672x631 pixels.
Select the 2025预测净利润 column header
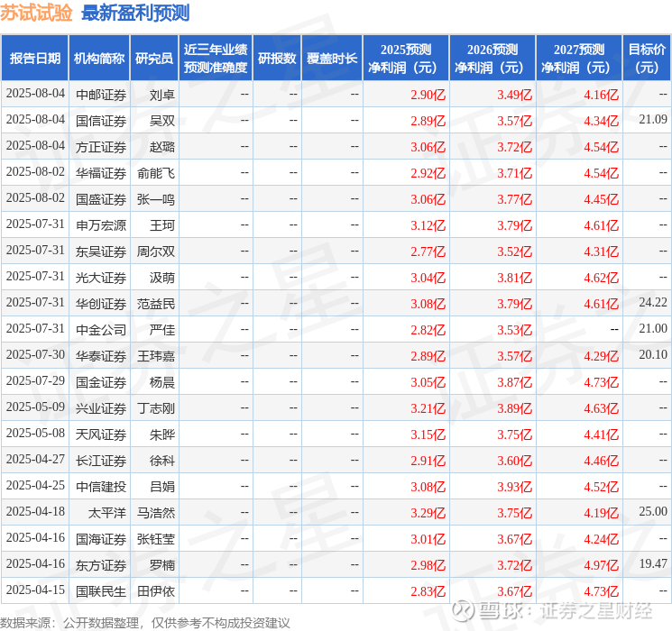point(406,58)
